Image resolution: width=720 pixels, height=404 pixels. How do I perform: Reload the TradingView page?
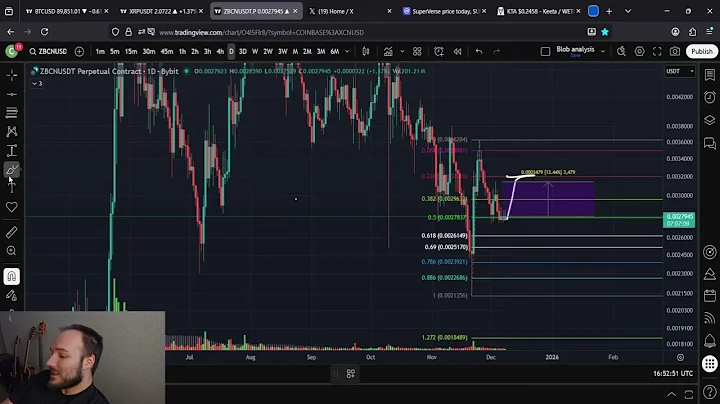point(45,32)
